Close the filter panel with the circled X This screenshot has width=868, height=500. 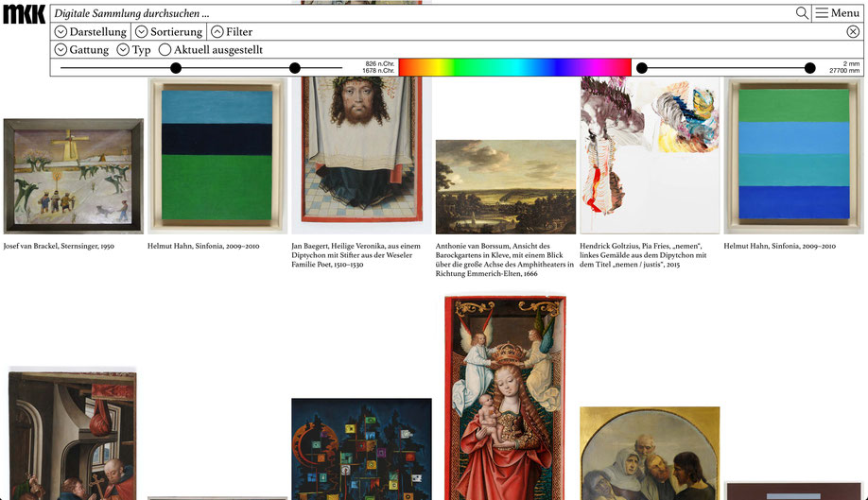853,31
